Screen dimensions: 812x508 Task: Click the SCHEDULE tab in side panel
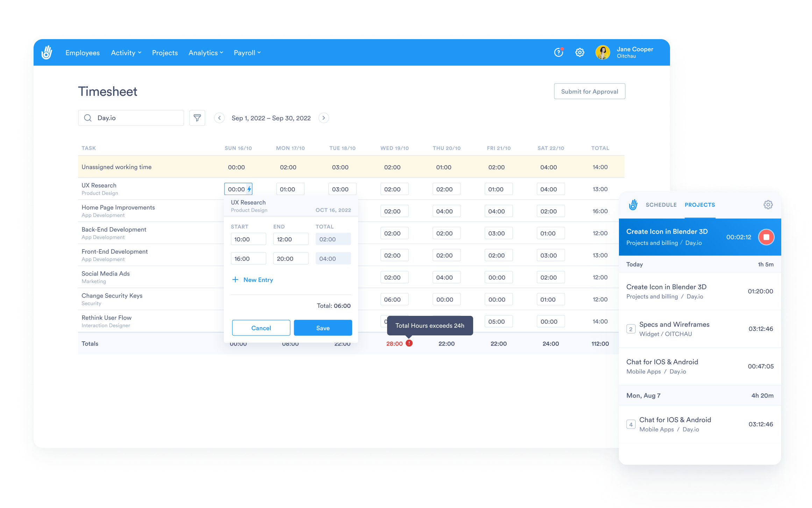tap(660, 204)
